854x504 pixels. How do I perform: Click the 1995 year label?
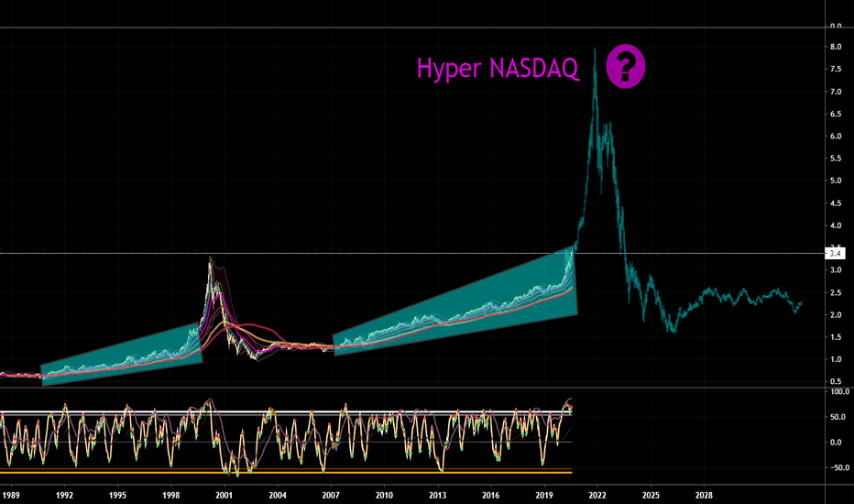click(117, 495)
